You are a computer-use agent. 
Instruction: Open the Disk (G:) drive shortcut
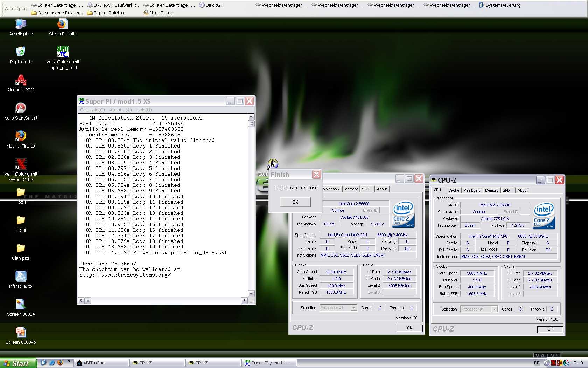click(211, 5)
